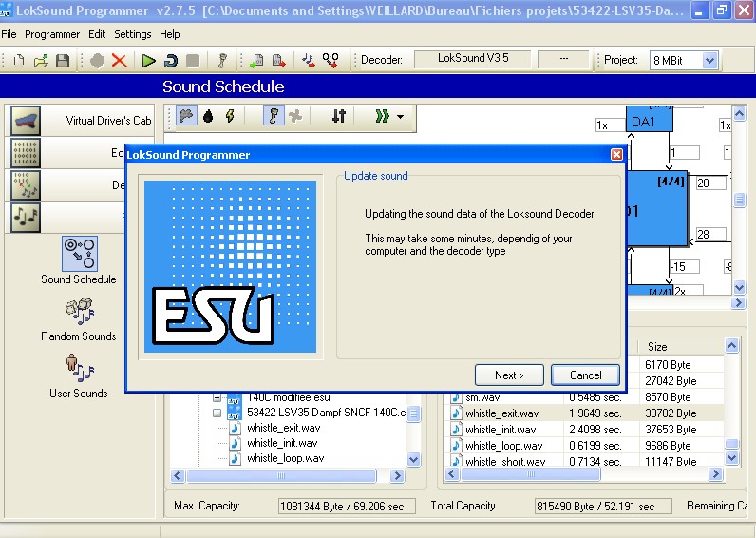Image resolution: width=756 pixels, height=538 pixels.
Task: Click down arrow of folder tree scrollbar
Action: (x=414, y=460)
